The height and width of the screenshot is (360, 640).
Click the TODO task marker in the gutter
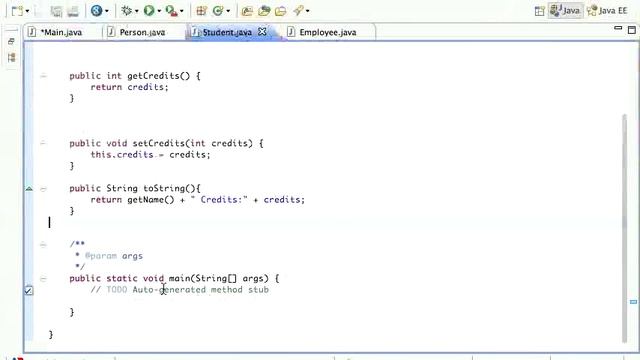[x=29, y=291]
